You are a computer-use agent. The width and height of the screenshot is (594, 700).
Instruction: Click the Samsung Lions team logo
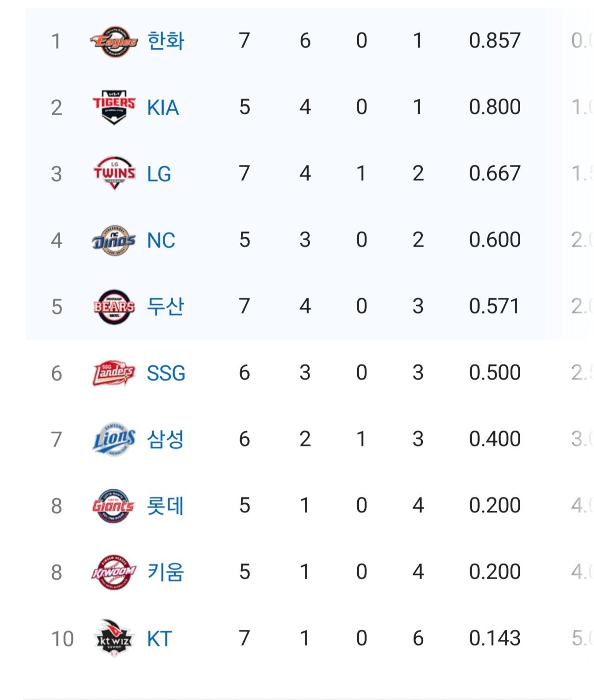114,440
